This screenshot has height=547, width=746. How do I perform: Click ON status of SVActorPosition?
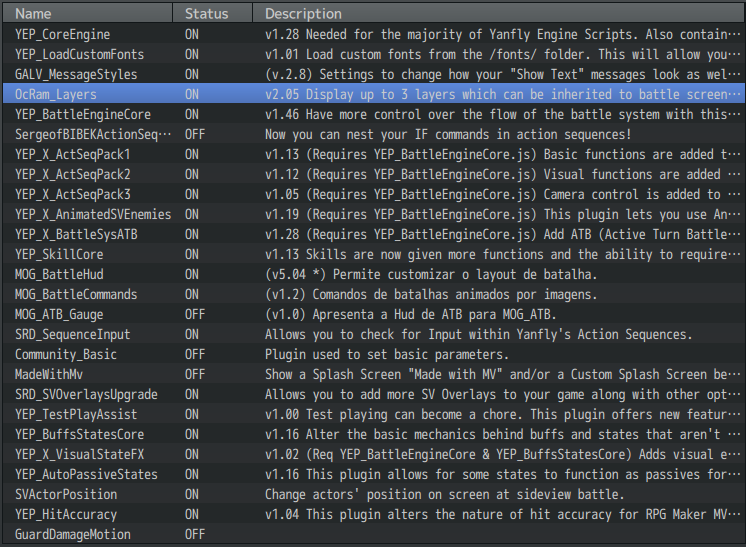tap(192, 494)
